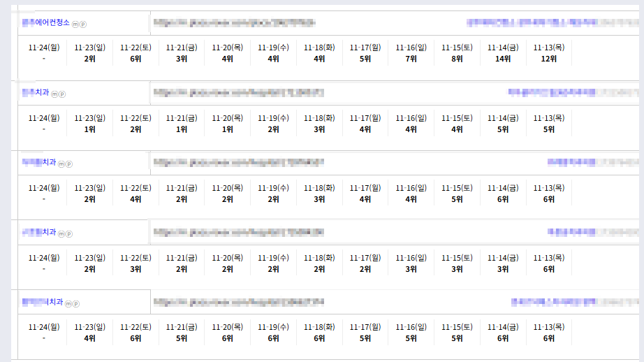The image size is (644, 362).
Task: Click the 11-15(토) cell showing 8위
Action: 457,53
